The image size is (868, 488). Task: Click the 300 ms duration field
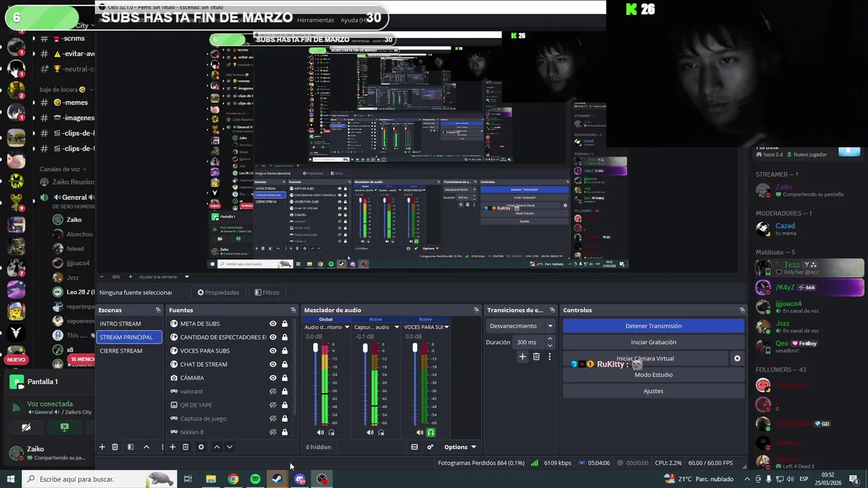tap(529, 342)
